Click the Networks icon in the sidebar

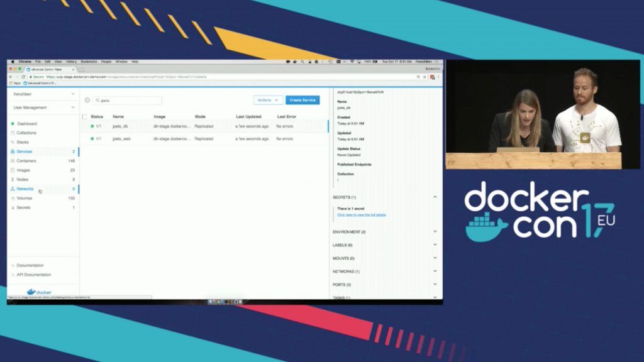click(x=13, y=189)
